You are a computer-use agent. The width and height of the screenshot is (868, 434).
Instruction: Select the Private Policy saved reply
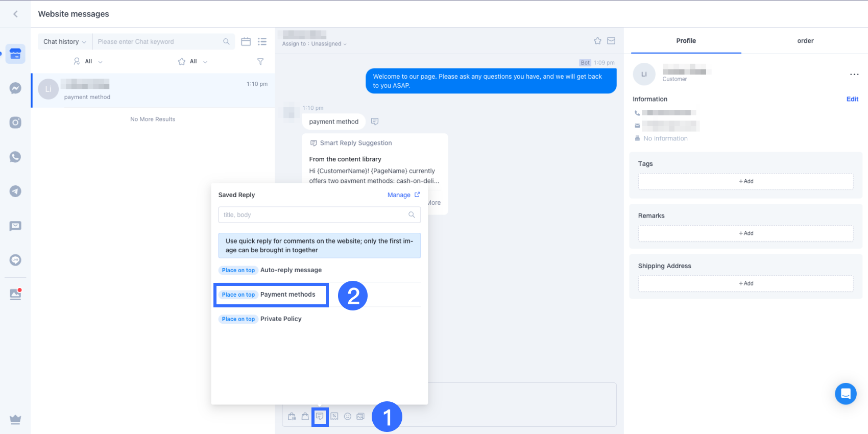281,319
